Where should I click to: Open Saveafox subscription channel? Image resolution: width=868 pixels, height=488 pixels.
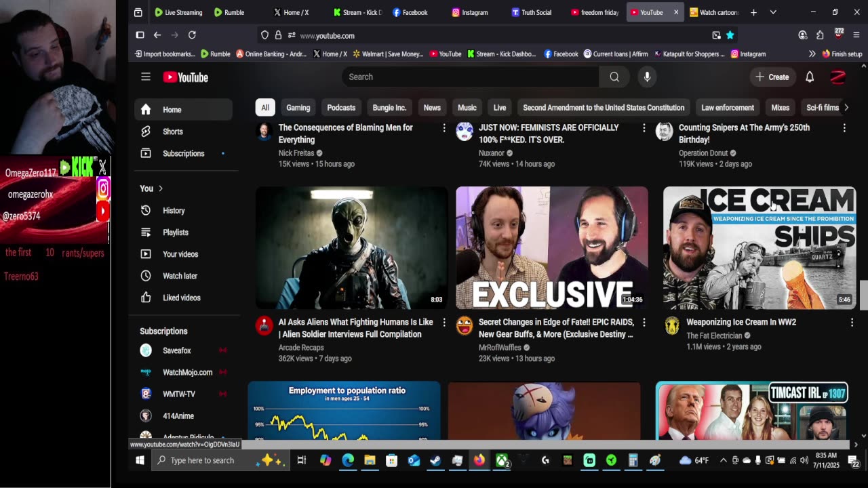(x=184, y=350)
